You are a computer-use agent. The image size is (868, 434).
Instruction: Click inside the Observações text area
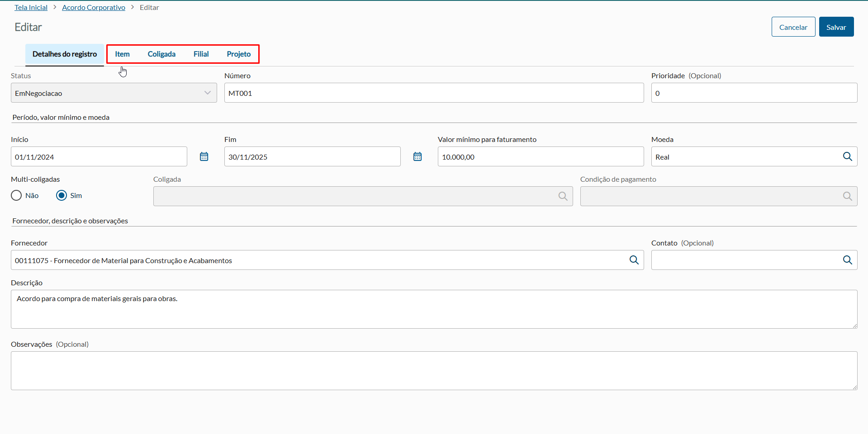tap(433, 370)
